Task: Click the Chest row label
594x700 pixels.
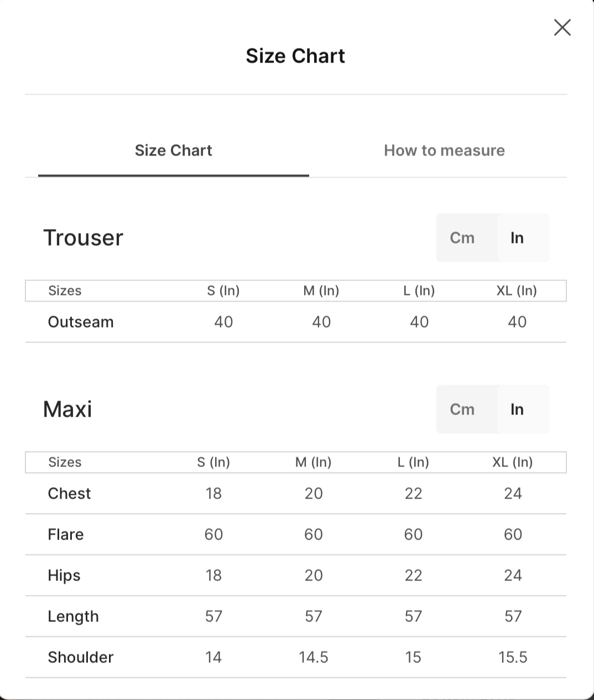Action: coord(69,494)
